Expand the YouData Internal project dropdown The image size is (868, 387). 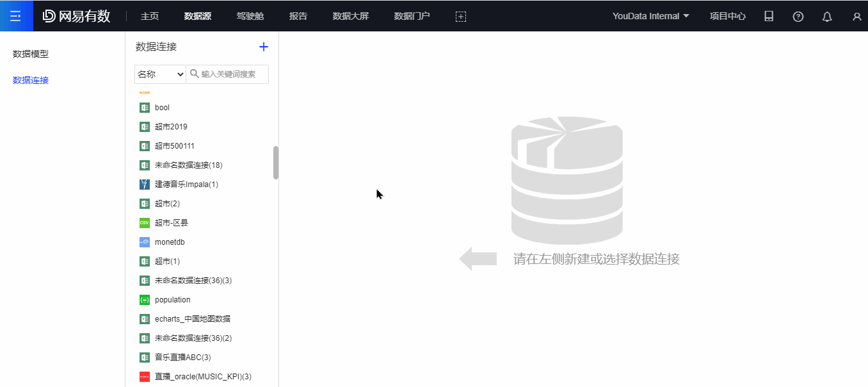tap(650, 16)
